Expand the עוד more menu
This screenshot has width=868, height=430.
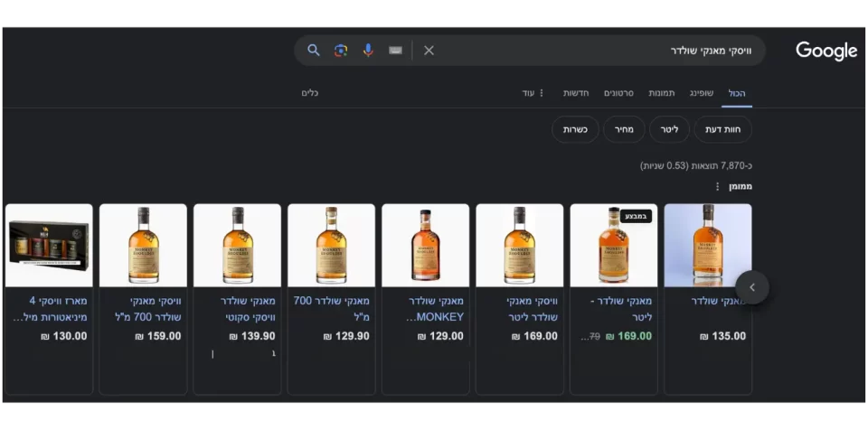coord(533,93)
